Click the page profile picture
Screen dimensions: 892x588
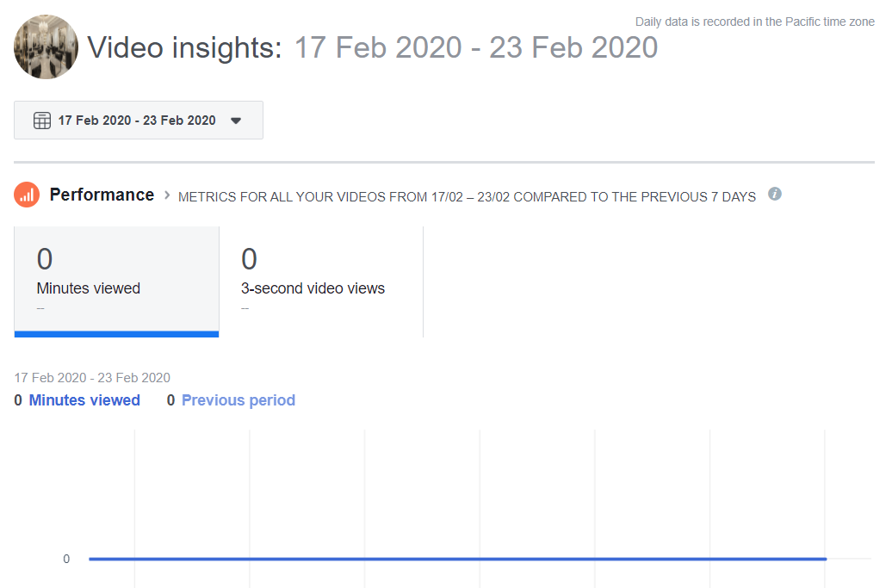[x=46, y=46]
